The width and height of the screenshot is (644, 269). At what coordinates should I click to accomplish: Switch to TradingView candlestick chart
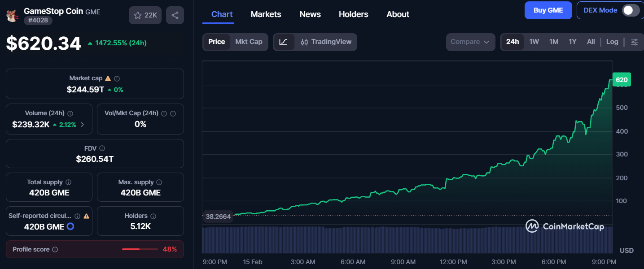click(326, 42)
